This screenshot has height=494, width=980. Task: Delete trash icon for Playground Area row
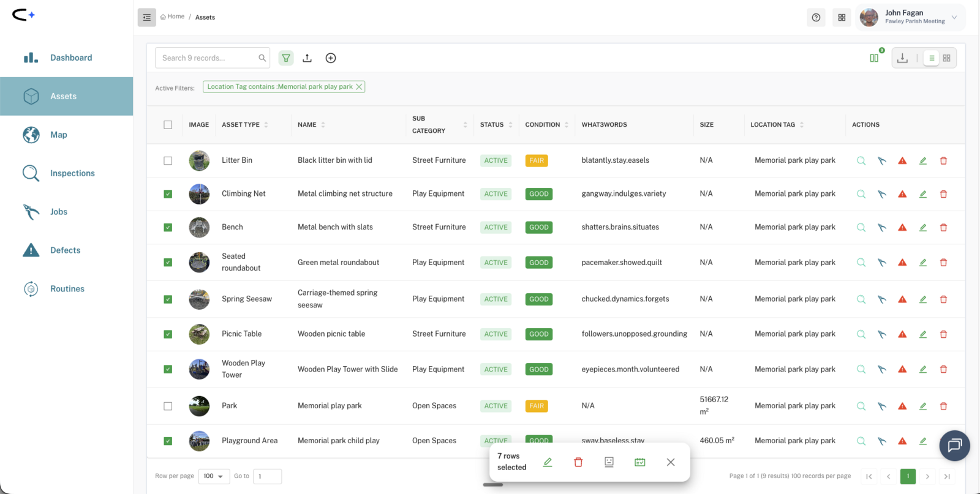pos(944,441)
